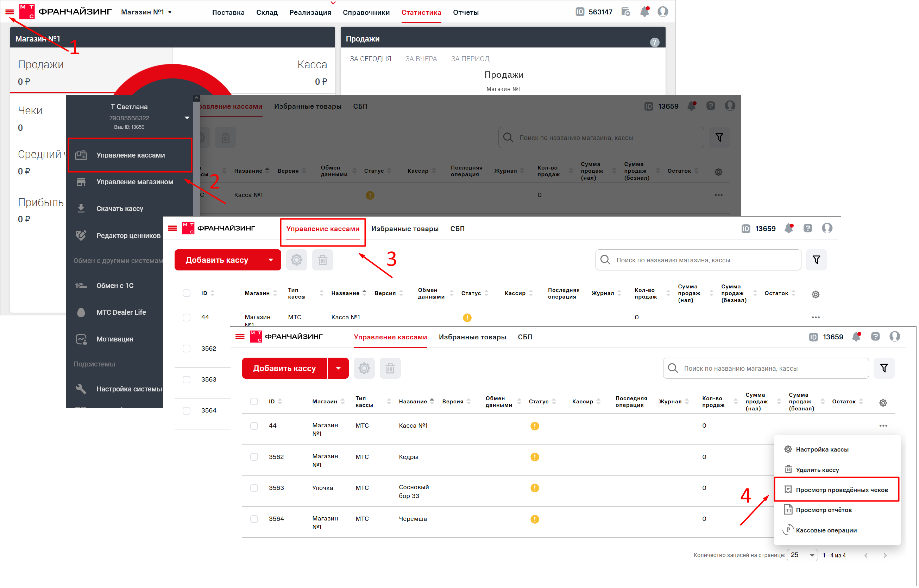
Task: Tick checkbox for Черемша row 3564
Action: (254, 519)
